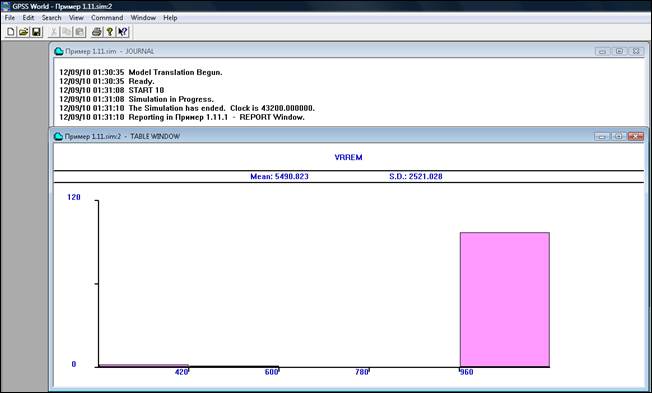652x393 pixels.
Task: Click the Print toolbar icon
Action: [x=97, y=32]
